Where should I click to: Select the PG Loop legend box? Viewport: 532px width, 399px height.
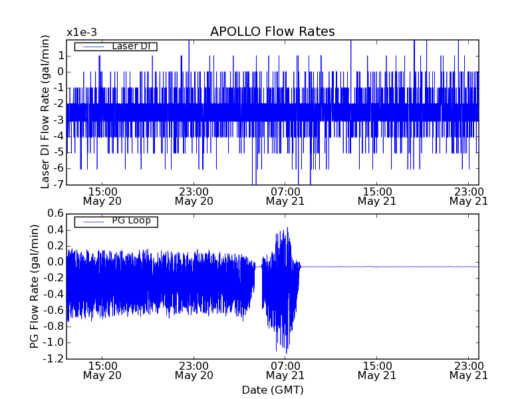[x=116, y=221]
